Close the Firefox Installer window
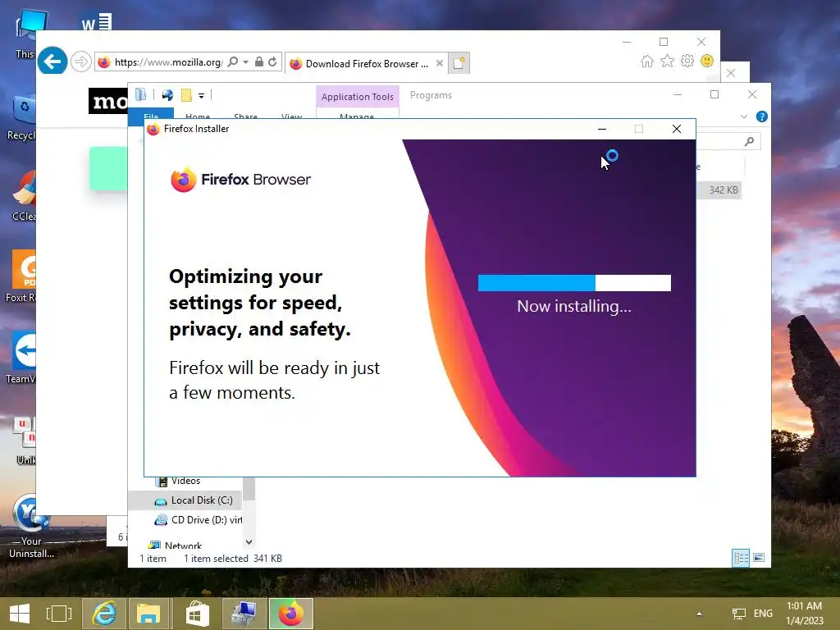This screenshot has height=630, width=840. point(677,129)
